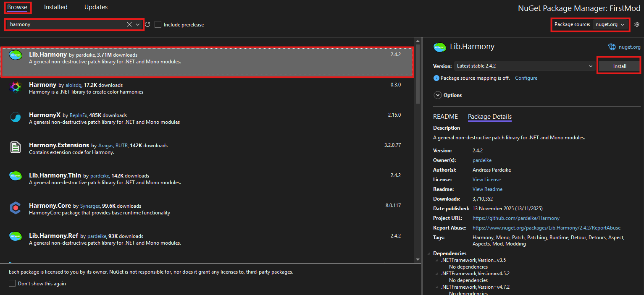Collapse the Options section
644x295 pixels.
tap(438, 95)
